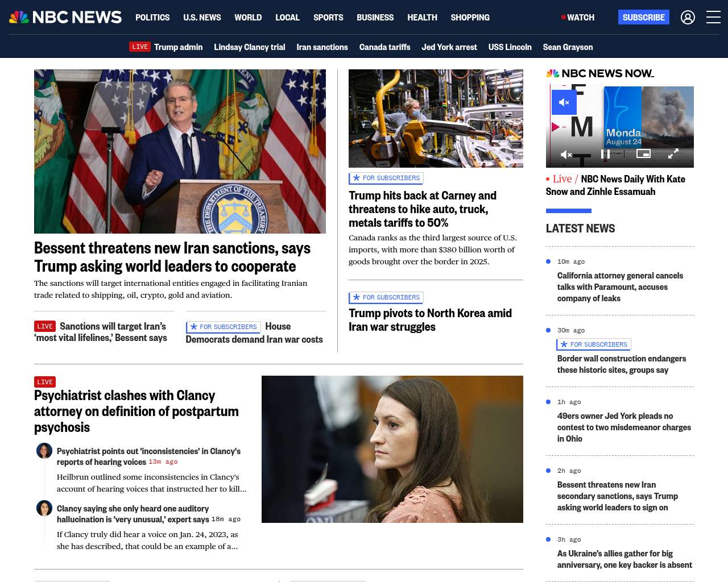Open the USS Lincoln topic
Viewport: 728px width, 582px height.
click(510, 47)
